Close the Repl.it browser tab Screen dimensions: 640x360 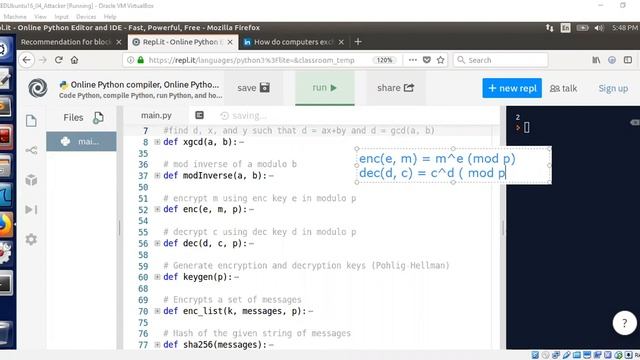pyautogui.click(x=230, y=42)
